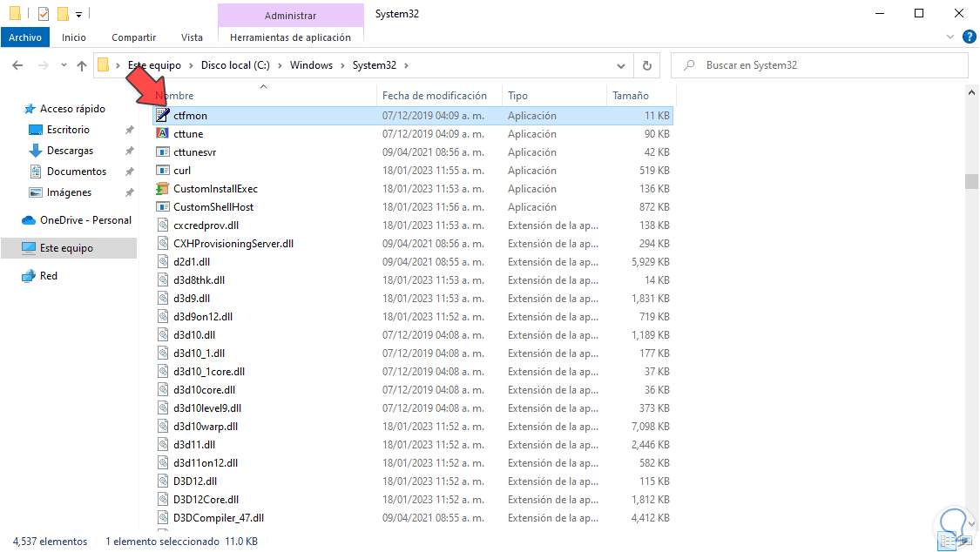Switch to details view button in status bar

tap(948, 542)
